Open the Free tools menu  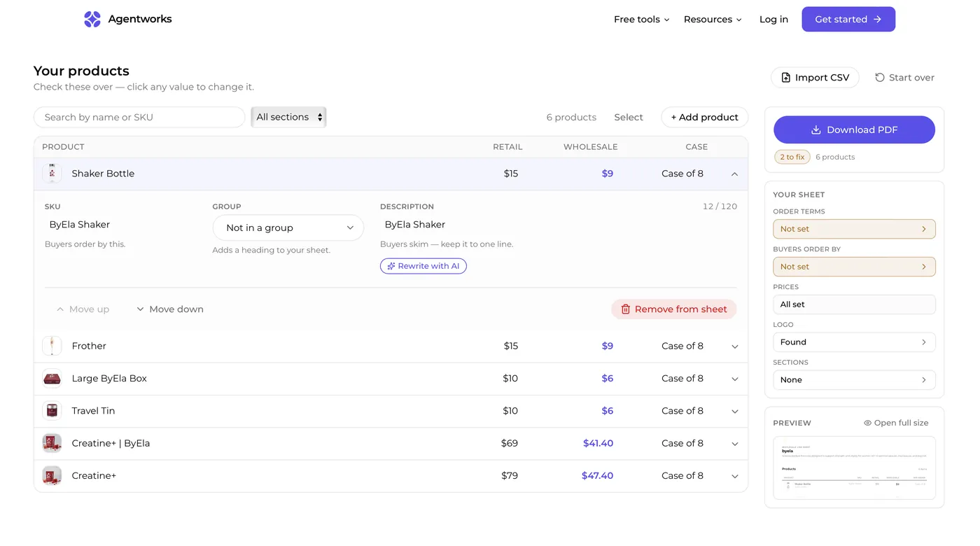click(641, 20)
